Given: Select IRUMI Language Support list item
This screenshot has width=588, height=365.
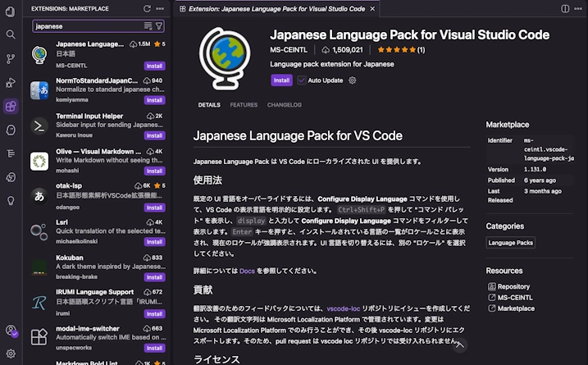Looking at the screenshot, I should pyautogui.click(x=98, y=303).
